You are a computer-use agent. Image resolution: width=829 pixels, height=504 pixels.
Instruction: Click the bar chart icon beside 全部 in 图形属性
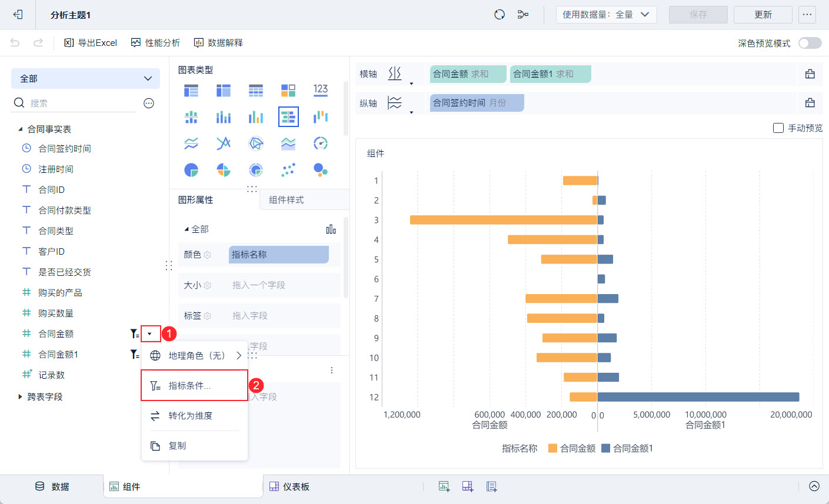pyautogui.click(x=331, y=229)
